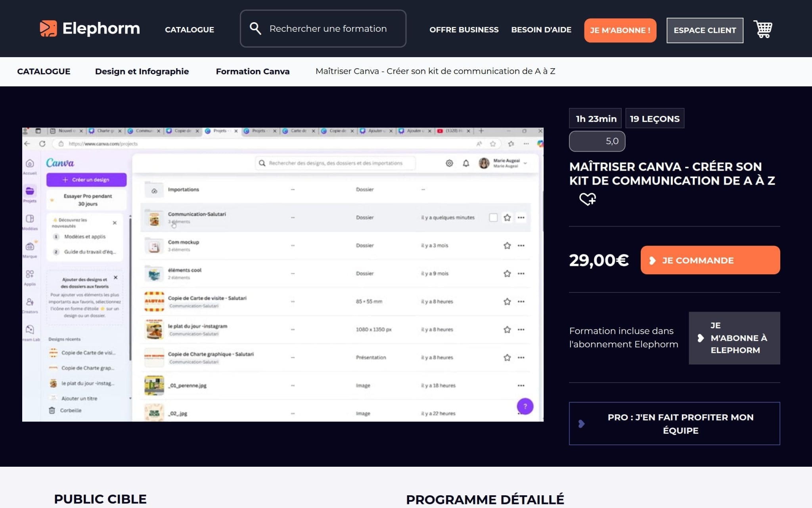812x508 pixels.
Task: Click Canva search designs field
Action: coord(335,163)
